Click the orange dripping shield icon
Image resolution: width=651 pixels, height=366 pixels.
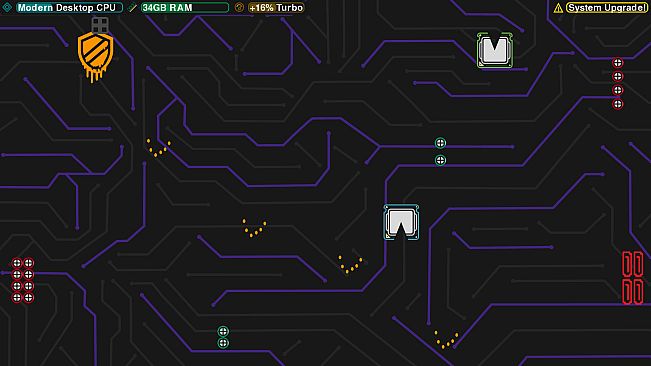(x=95, y=57)
